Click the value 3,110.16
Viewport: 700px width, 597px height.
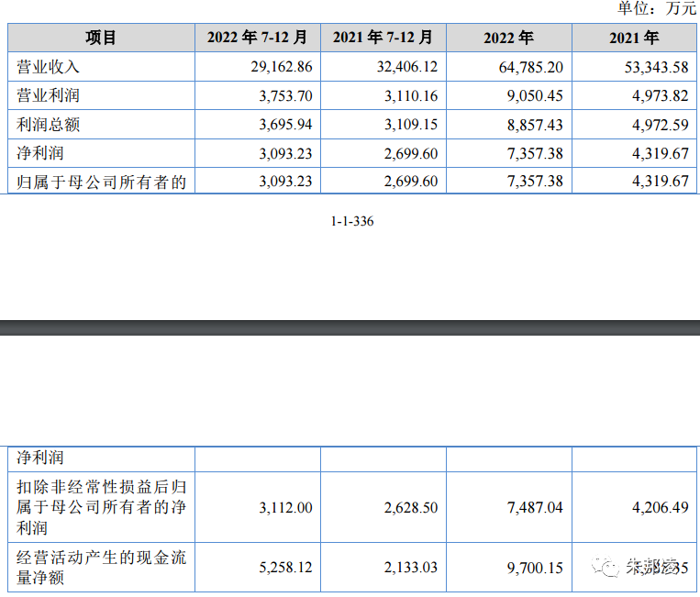(411, 95)
